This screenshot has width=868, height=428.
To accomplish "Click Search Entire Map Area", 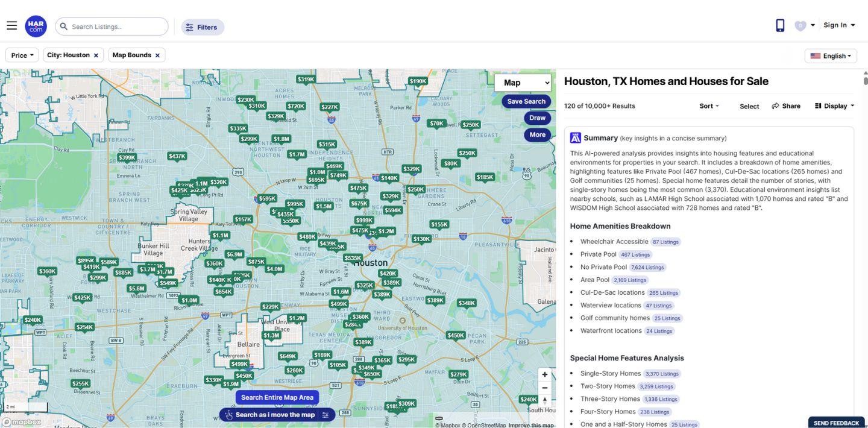I will coord(277,398).
